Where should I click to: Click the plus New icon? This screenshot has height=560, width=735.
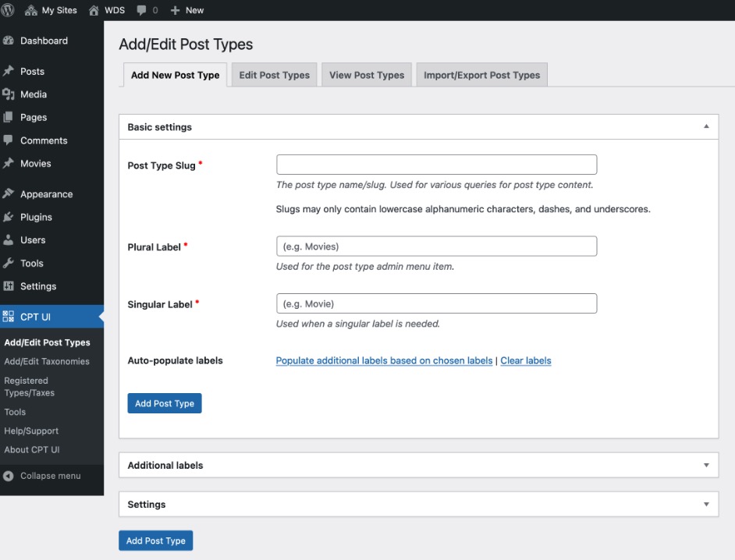pos(175,10)
